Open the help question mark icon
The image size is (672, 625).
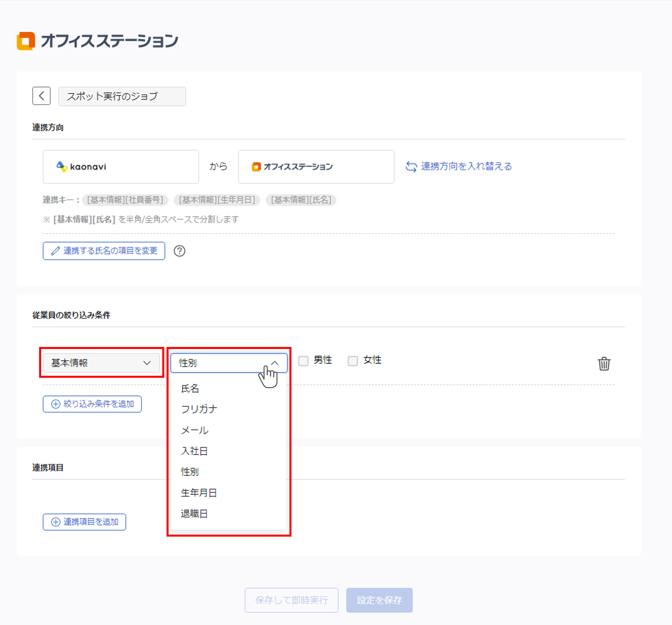tap(179, 251)
